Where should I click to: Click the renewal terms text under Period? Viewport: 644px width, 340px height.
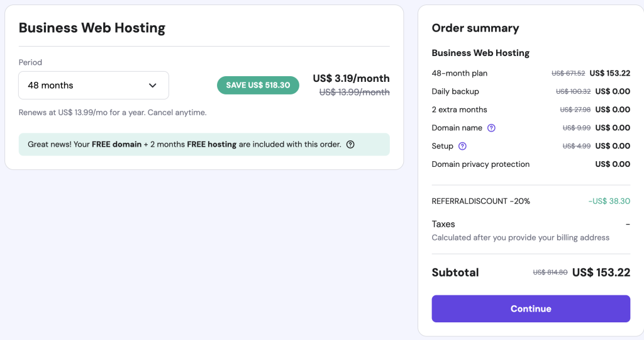113,113
